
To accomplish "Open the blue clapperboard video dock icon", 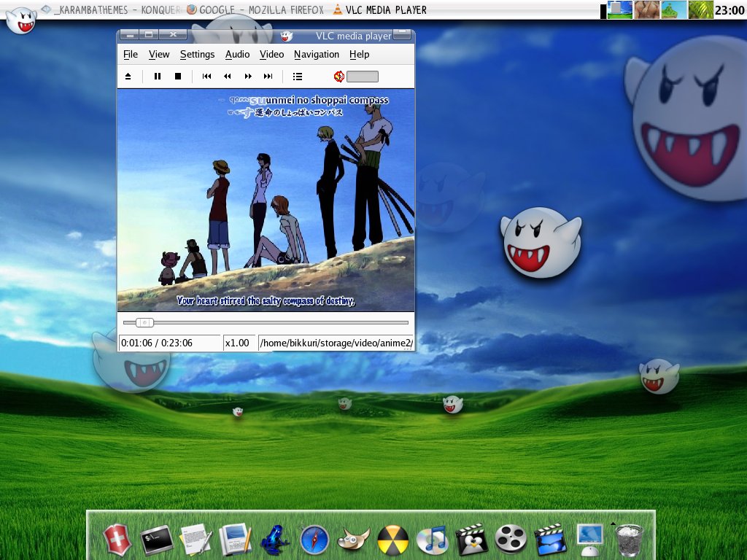I will (550, 540).
